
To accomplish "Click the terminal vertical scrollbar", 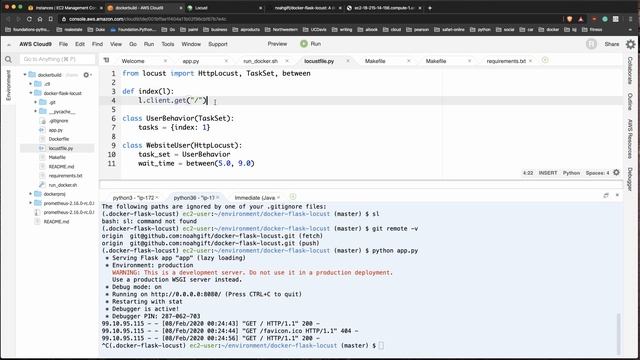I will point(618,334).
